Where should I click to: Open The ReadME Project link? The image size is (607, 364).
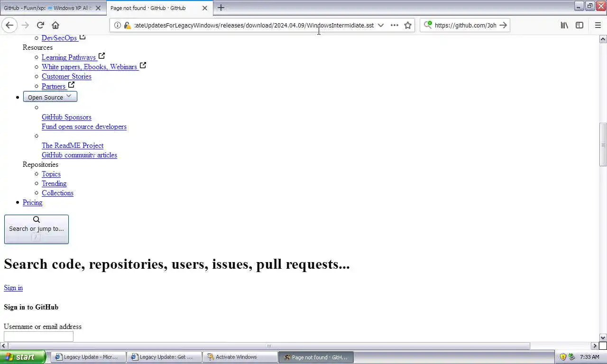(73, 146)
